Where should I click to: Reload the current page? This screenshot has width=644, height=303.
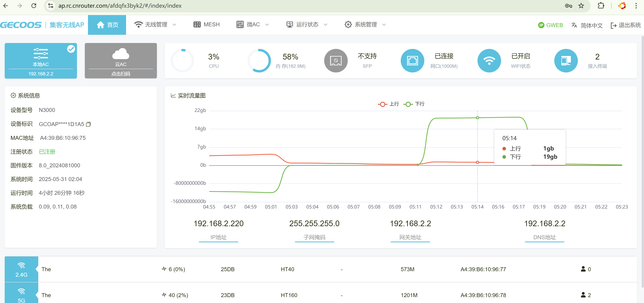click(34, 5)
